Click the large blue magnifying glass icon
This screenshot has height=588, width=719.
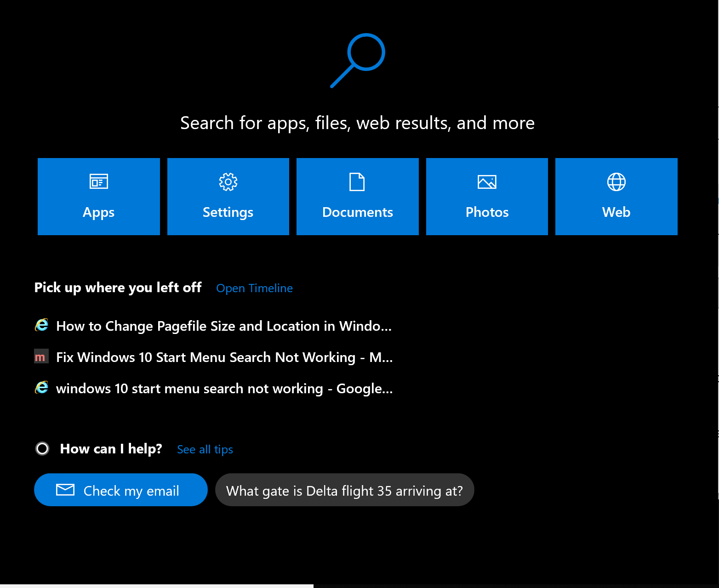click(x=358, y=60)
